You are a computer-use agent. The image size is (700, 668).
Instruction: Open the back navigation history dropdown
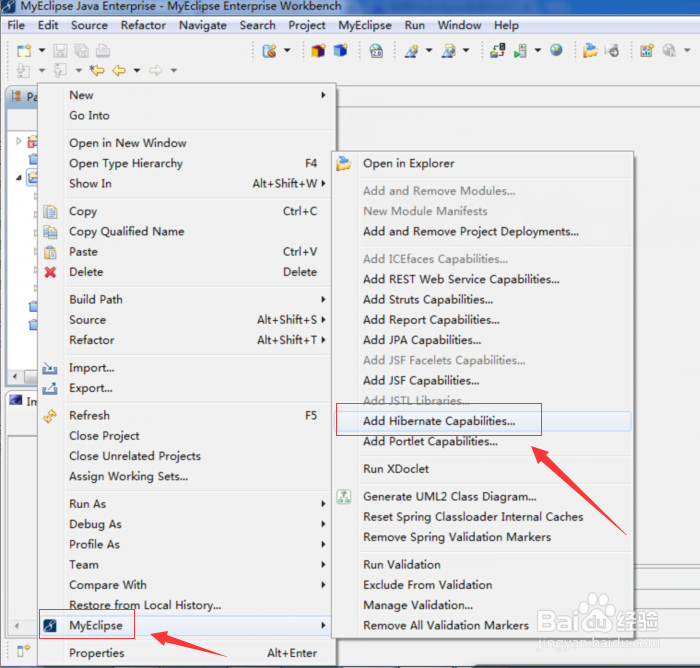pos(137,71)
